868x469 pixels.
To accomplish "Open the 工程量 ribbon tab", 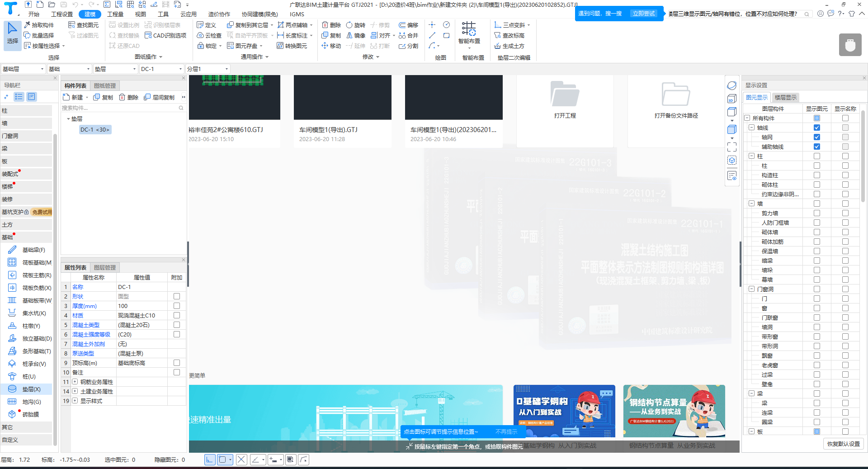I will point(115,14).
